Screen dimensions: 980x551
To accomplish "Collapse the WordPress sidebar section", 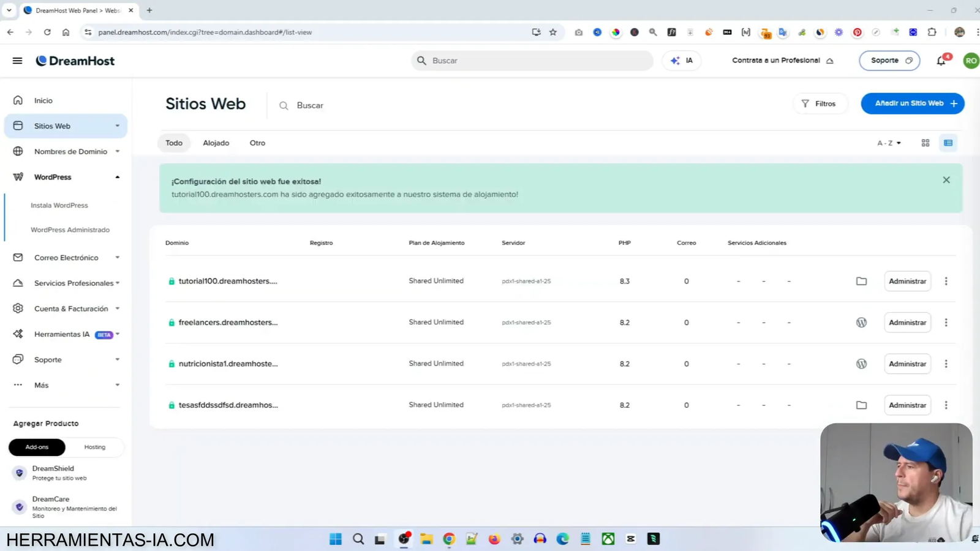I will [x=116, y=177].
